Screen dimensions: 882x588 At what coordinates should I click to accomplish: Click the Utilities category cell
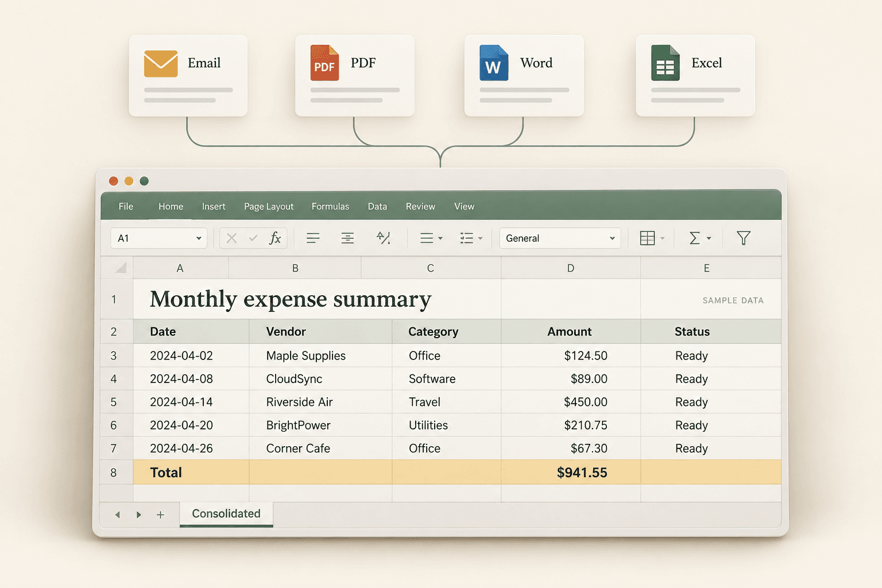(x=446, y=425)
